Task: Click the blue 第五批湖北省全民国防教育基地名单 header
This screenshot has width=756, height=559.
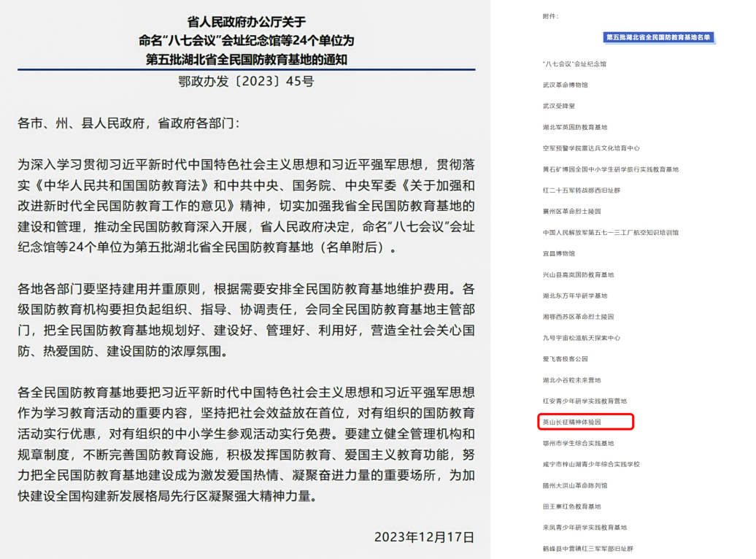Action: pos(659,37)
